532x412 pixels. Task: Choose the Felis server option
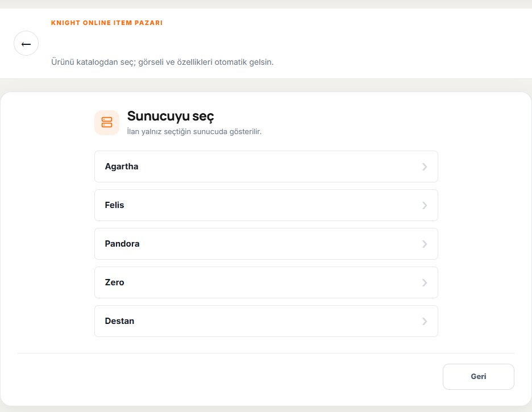pos(266,205)
